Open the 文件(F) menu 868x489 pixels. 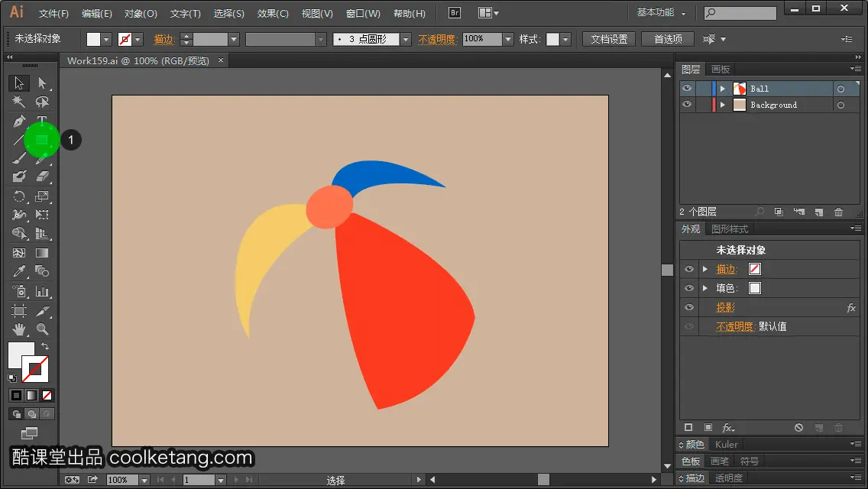point(53,13)
